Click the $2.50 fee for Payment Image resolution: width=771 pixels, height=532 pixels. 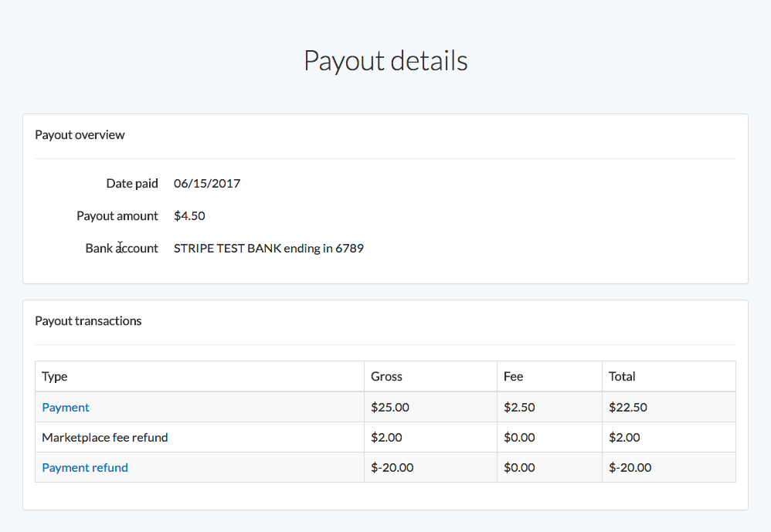(x=519, y=407)
